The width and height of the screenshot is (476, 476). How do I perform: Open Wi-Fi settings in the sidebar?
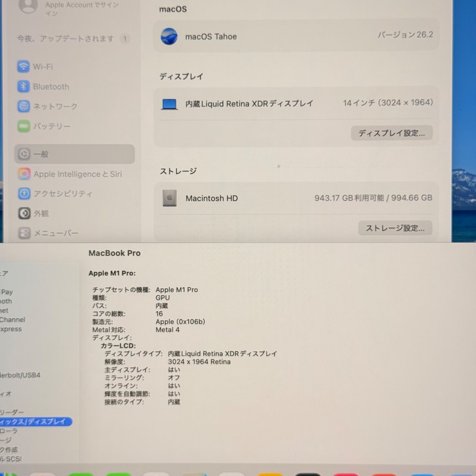(74, 67)
